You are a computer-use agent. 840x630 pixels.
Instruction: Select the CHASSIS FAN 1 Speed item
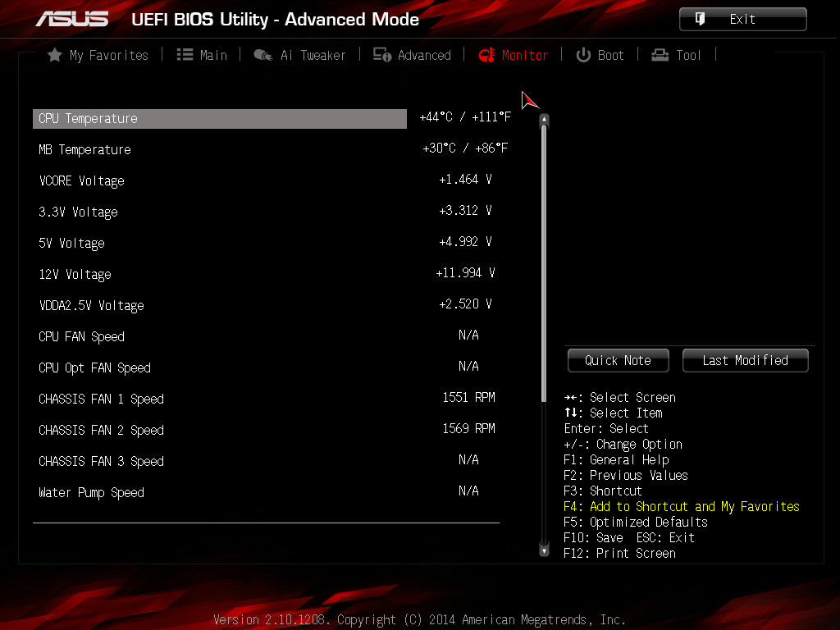[101, 399]
